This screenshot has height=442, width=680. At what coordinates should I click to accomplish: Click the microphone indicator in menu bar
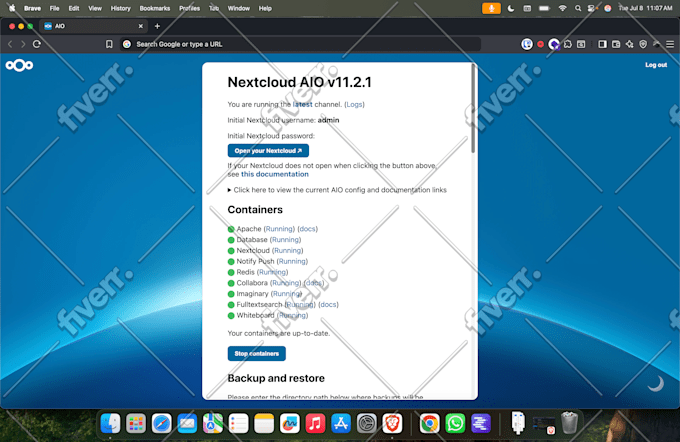click(491, 8)
